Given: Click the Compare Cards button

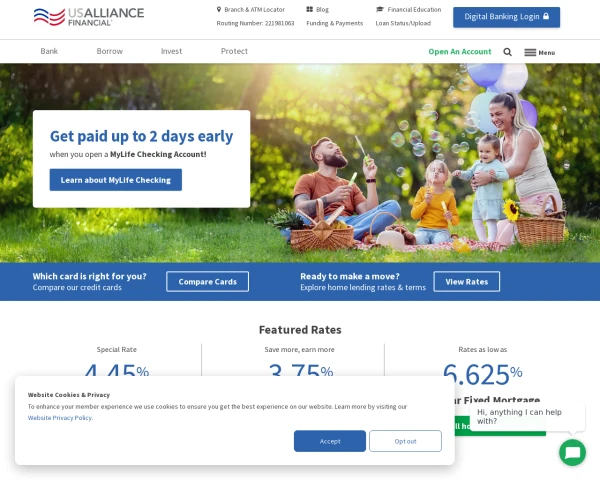Looking at the screenshot, I should [207, 282].
